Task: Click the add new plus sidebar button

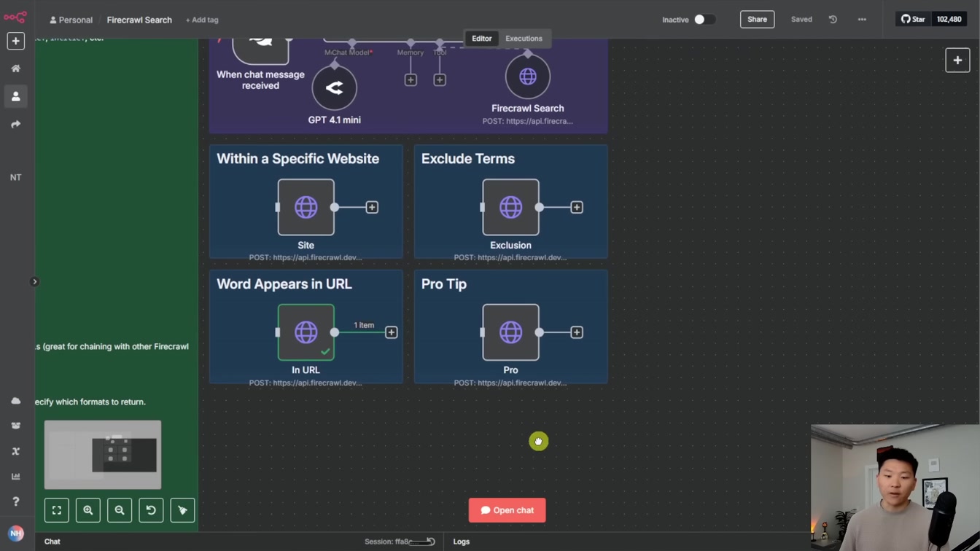Action: point(15,41)
